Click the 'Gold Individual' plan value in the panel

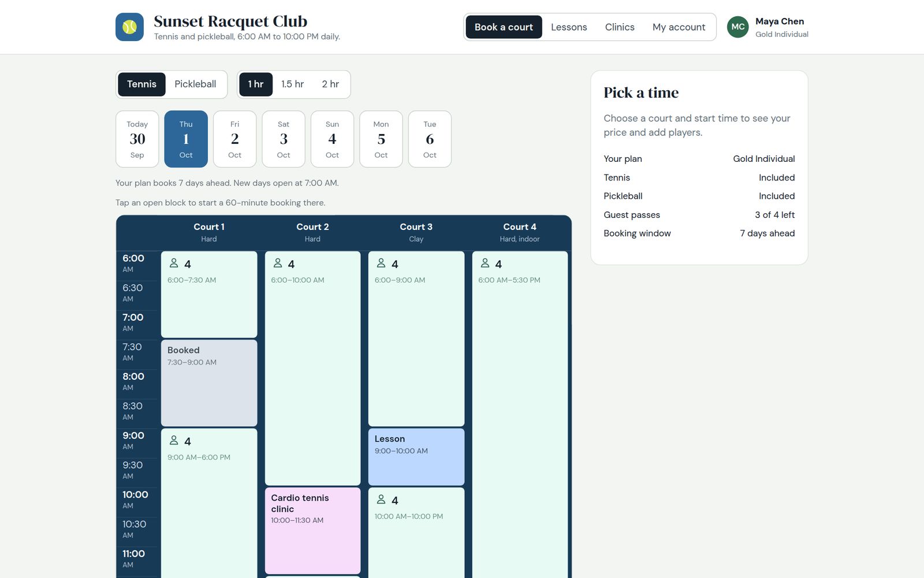click(x=764, y=159)
